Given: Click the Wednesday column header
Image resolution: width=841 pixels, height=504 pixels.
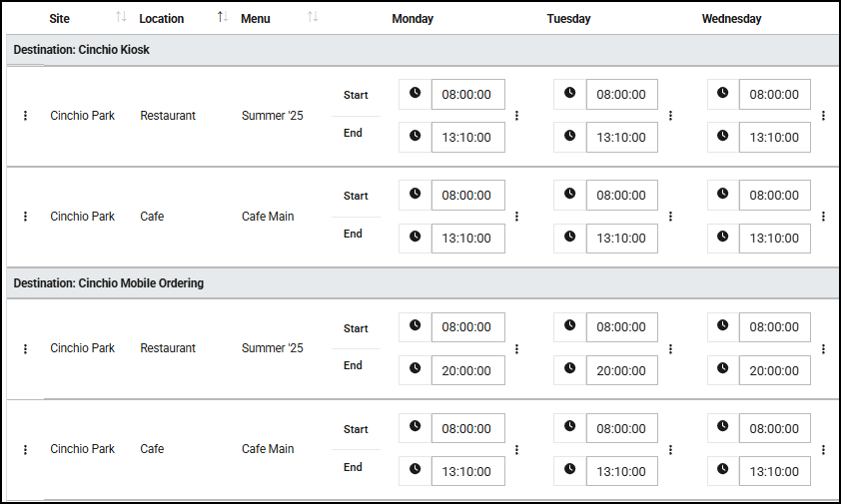Looking at the screenshot, I should coord(731,19).
